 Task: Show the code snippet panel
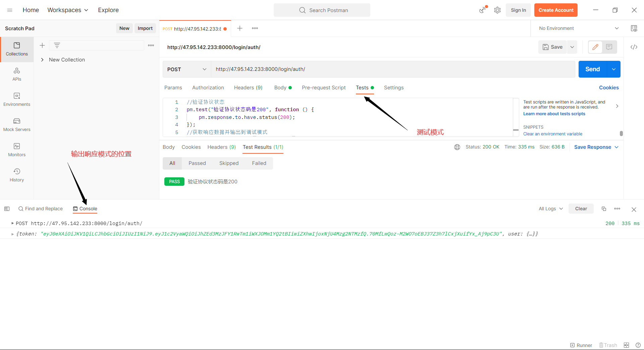634,47
